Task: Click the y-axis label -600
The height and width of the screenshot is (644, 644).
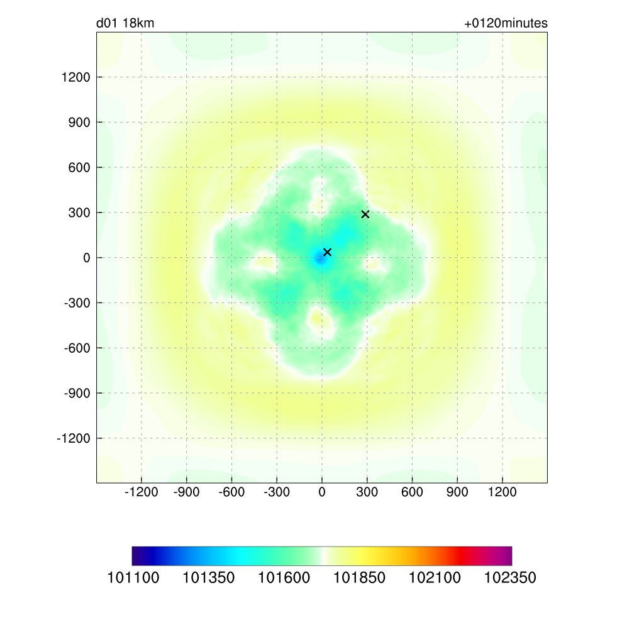Action: (x=77, y=348)
